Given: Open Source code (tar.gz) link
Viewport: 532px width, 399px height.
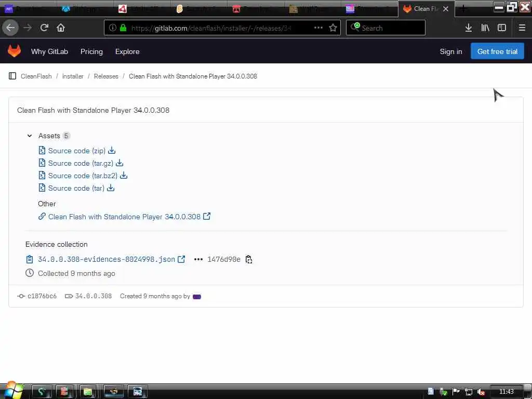Looking at the screenshot, I should (x=81, y=163).
